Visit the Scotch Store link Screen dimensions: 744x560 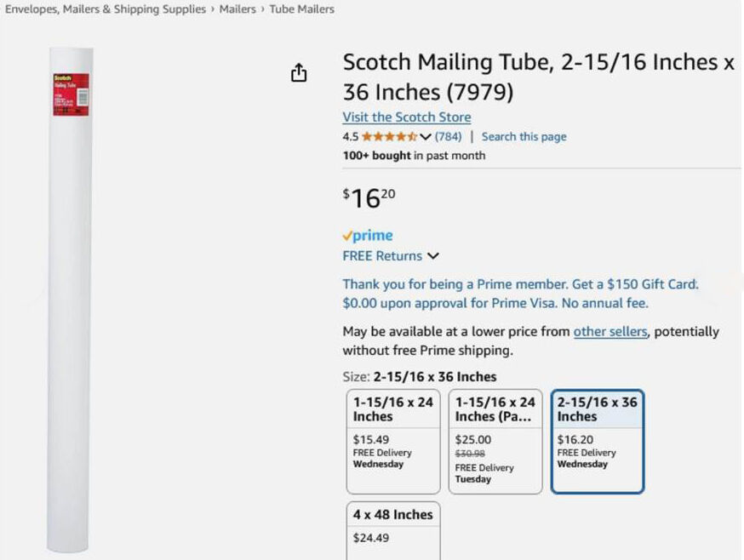click(406, 117)
